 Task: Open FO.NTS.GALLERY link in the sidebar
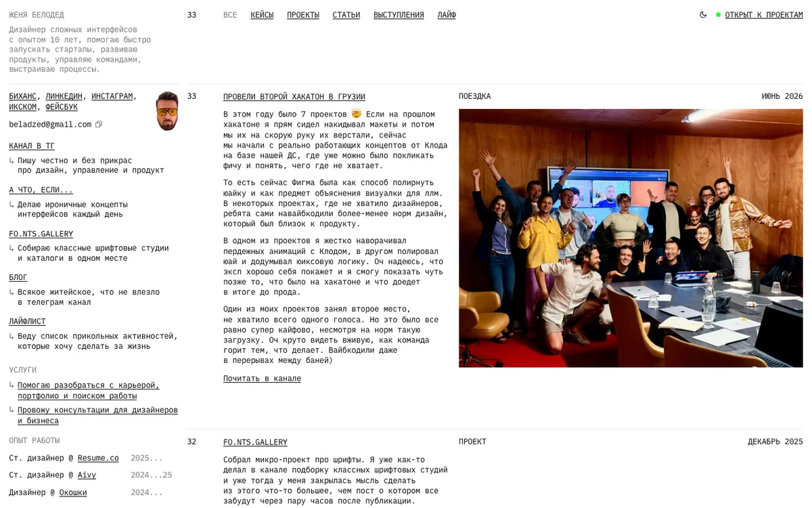click(41, 234)
